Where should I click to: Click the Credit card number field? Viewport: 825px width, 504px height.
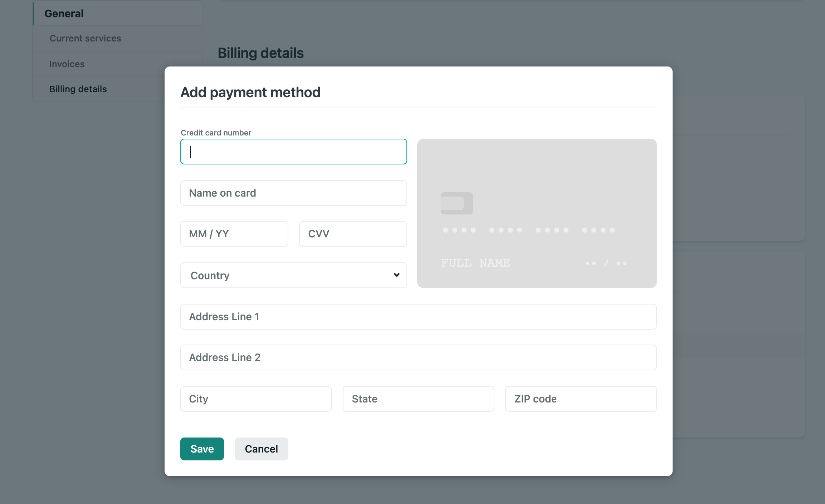tap(293, 152)
